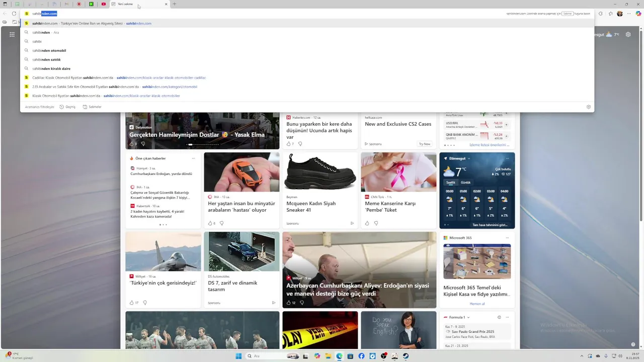The height and width of the screenshot is (362, 644).
Task: Open the Dailymotion Gerçekten Hamileymişim Dostlar video
Action: pos(197,135)
